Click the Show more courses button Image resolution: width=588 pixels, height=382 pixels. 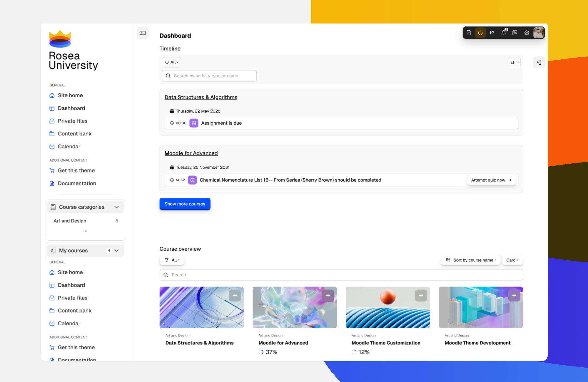coord(185,204)
